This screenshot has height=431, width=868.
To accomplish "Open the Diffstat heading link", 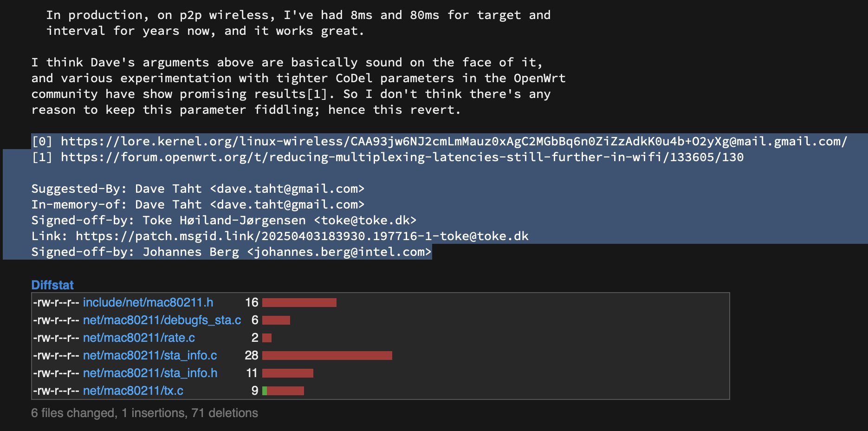I will (52, 285).
